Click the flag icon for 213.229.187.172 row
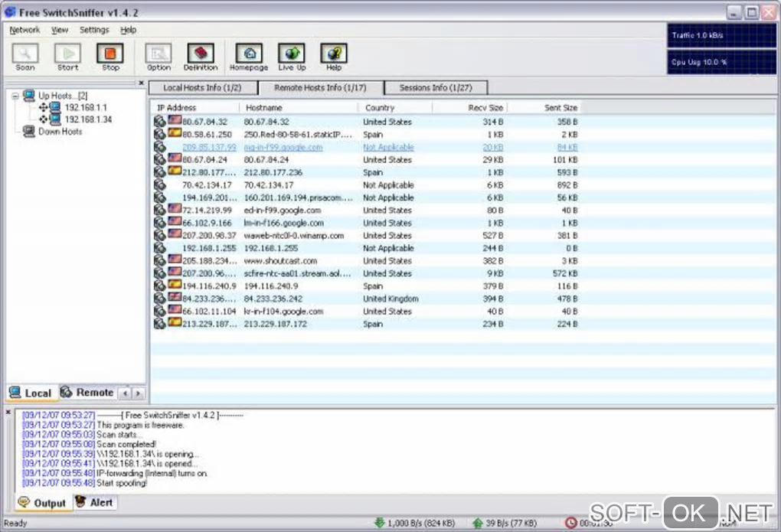Viewport: 781px width, 532px height. (x=175, y=322)
